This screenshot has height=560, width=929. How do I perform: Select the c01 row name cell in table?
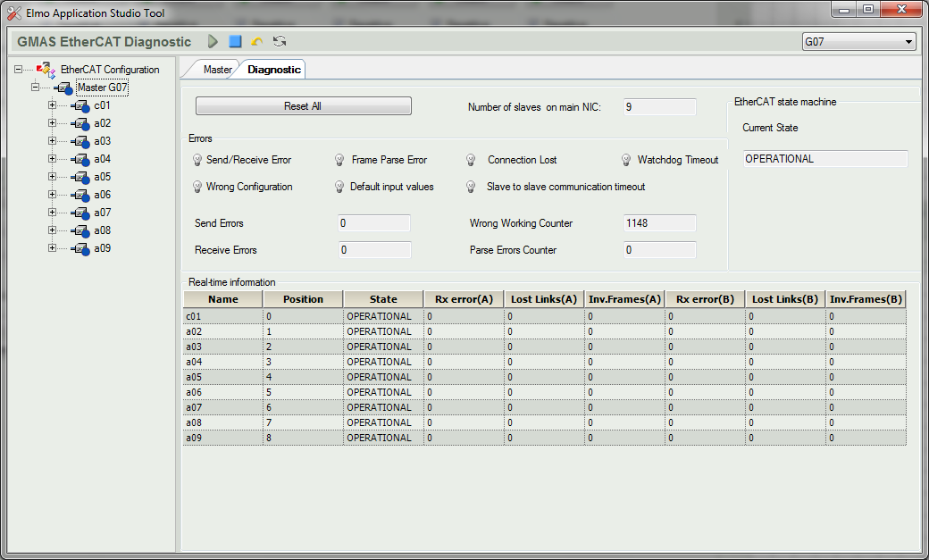(x=222, y=316)
